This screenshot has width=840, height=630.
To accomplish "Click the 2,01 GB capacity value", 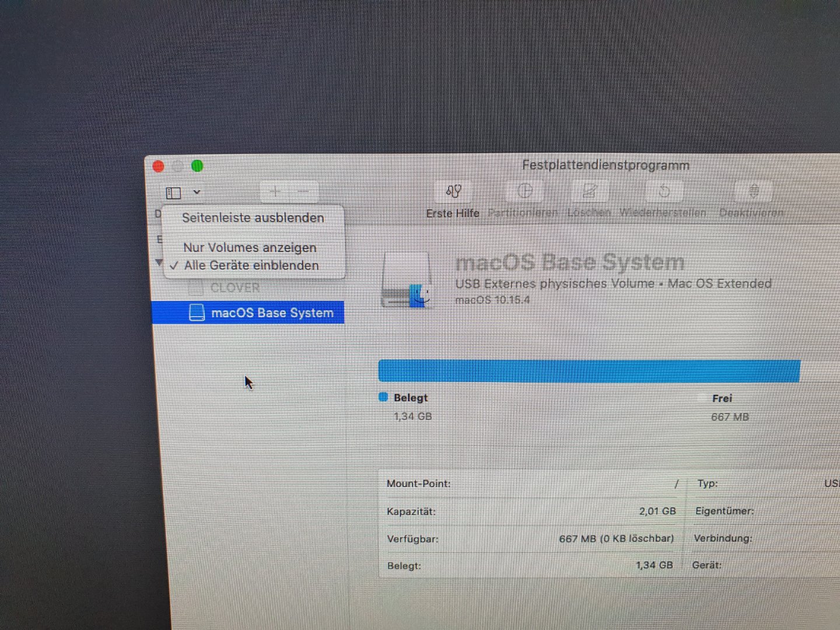I will pyautogui.click(x=657, y=511).
